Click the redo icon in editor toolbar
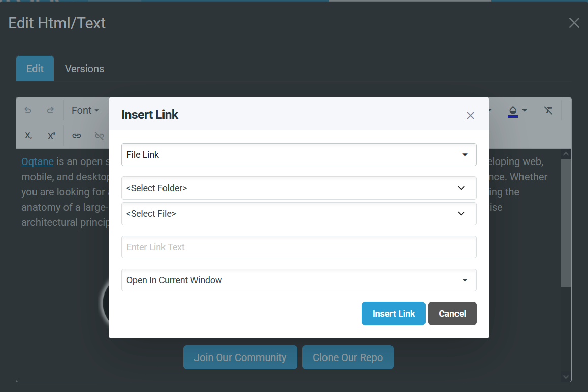The width and height of the screenshot is (588, 392). coord(50,110)
